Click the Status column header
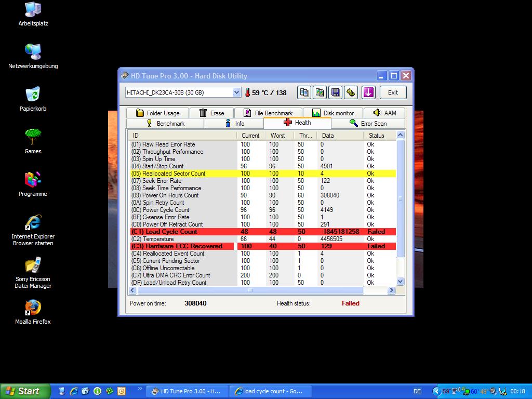The image size is (532, 399). pyautogui.click(x=376, y=136)
